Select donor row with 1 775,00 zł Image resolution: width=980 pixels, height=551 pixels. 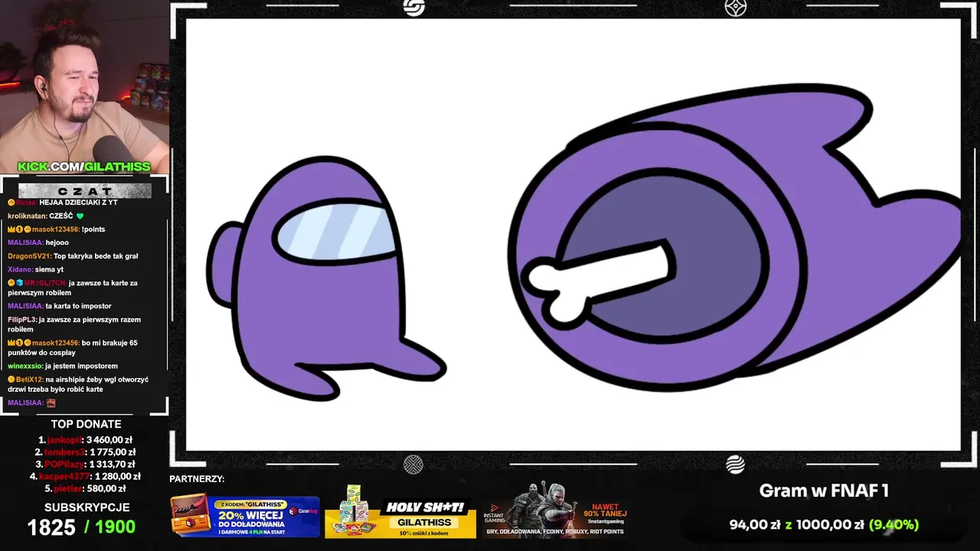click(x=85, y=452)
